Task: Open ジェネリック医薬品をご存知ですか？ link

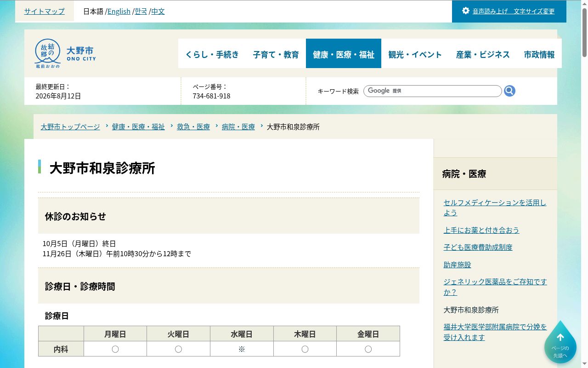Action: pos(495,287)
